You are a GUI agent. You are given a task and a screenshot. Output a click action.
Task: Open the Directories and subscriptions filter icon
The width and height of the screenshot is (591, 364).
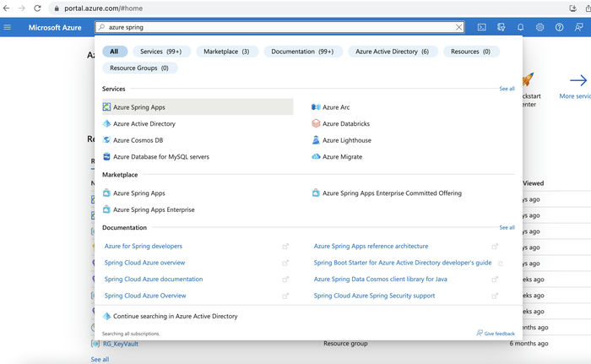(x=502, y=27)
